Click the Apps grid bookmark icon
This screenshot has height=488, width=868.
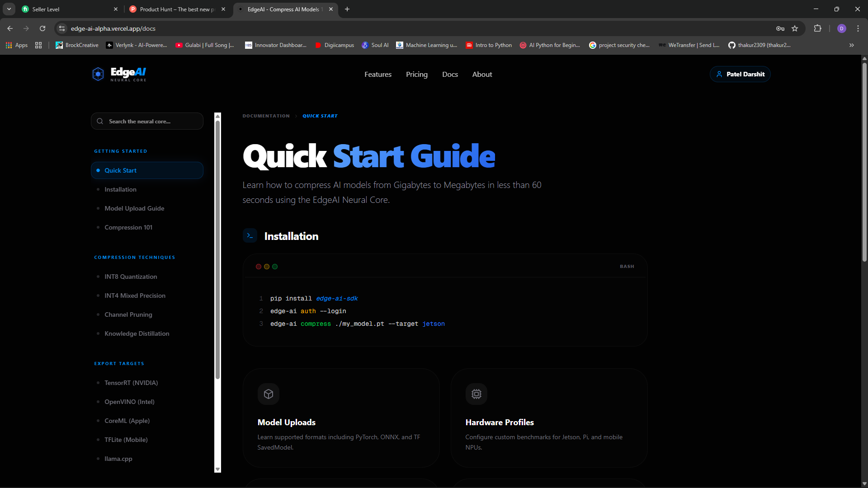(9, 45)
